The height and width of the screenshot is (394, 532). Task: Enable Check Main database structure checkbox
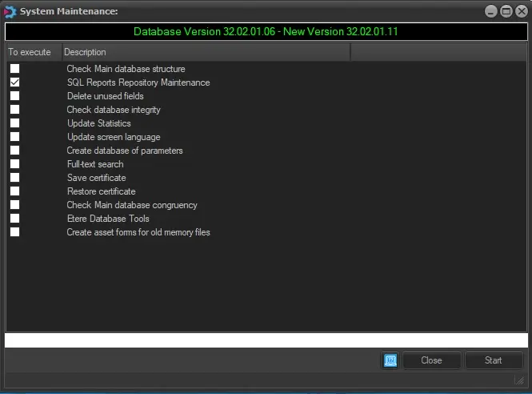pos(15,69)
